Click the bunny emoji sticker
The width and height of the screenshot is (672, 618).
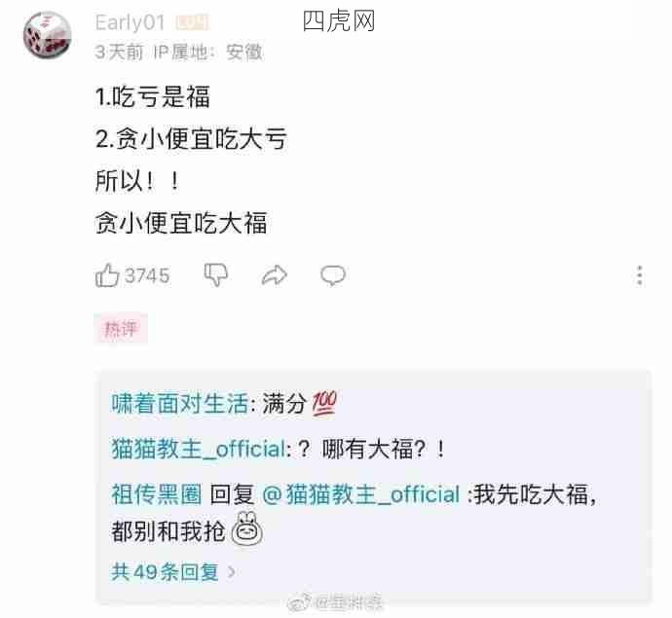[246, 529]
